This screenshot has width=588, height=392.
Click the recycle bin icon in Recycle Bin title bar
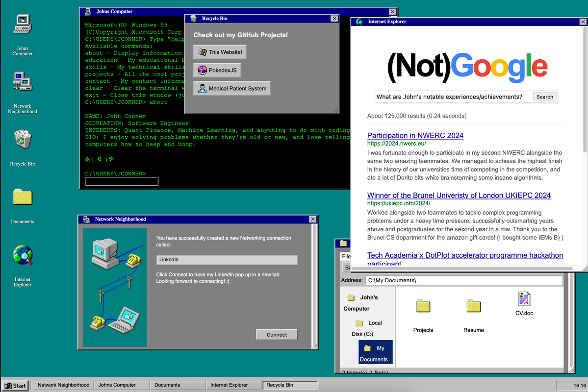coord(194,18)
